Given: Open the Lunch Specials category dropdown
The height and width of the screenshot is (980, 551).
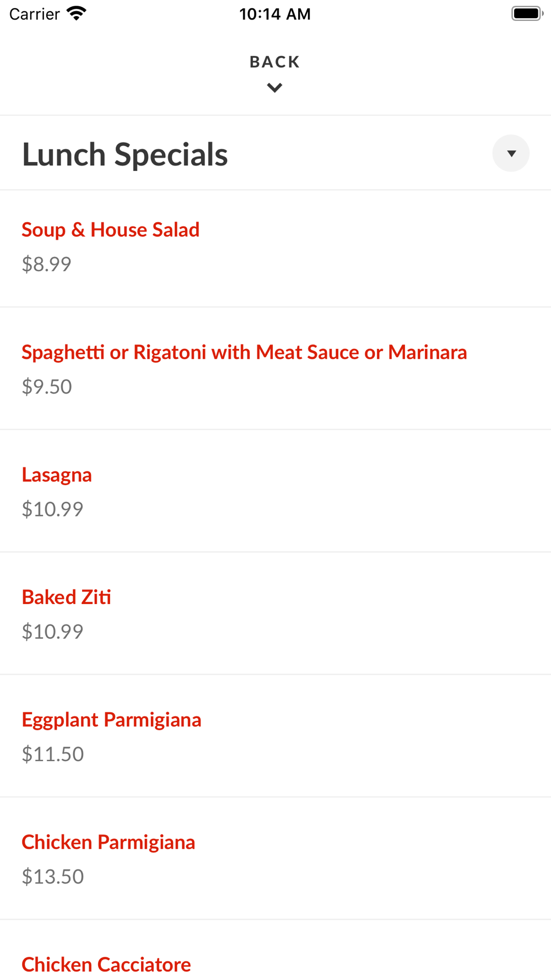Looking at the screenshot, I should point(511,153).
